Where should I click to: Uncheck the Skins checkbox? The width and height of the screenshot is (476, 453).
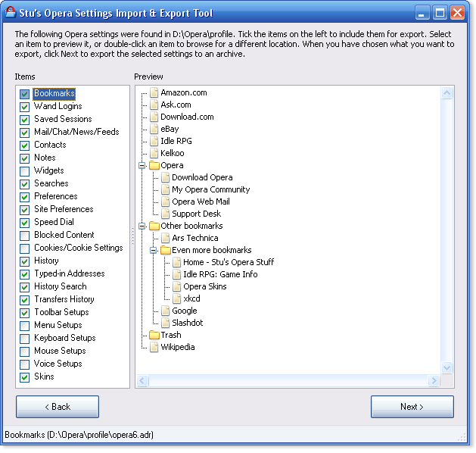[x=24, y=377]
